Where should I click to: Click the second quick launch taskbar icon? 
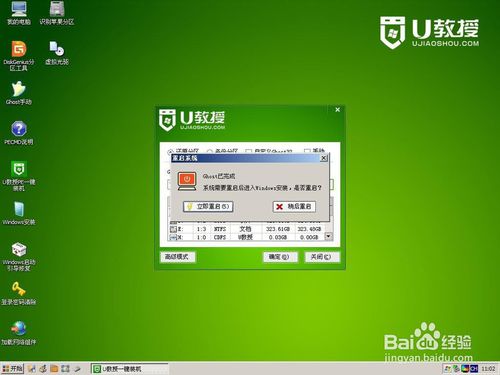43,369
